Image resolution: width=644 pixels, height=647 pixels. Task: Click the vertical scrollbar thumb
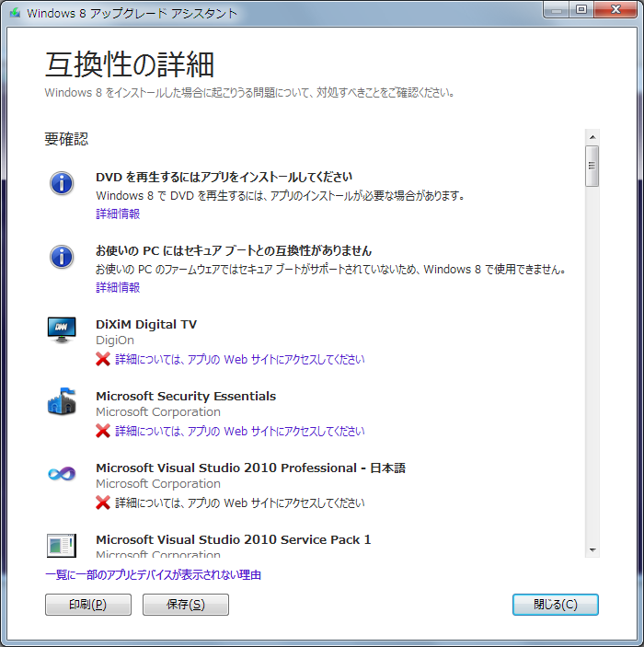(x=592, y=166)
